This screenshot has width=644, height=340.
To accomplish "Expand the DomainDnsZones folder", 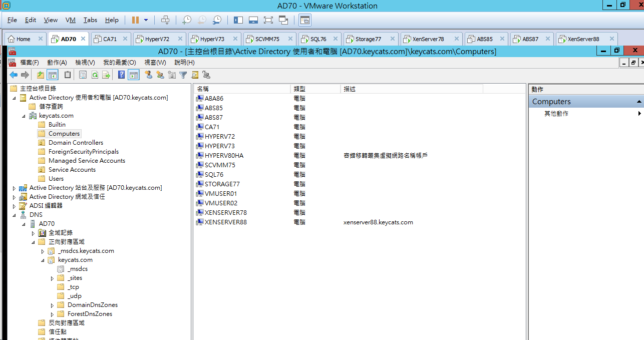I will click(52, 305).
